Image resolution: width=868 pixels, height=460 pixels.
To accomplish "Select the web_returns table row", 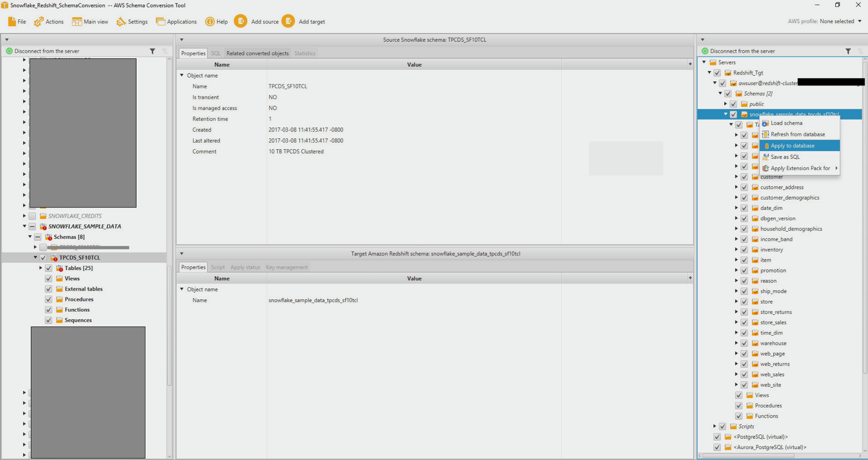I will [774, 364].
